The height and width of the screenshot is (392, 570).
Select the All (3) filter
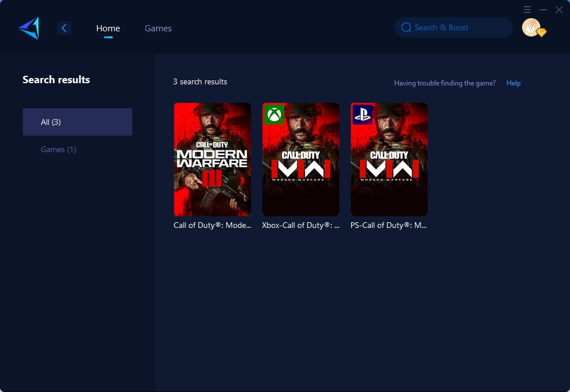click(x=78, y=122)
